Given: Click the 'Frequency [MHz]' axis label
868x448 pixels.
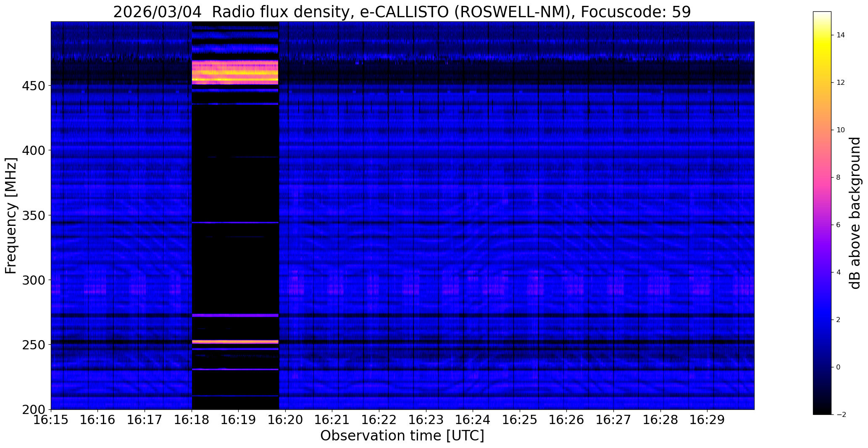Looking at the screenshot, I should 11,215.
